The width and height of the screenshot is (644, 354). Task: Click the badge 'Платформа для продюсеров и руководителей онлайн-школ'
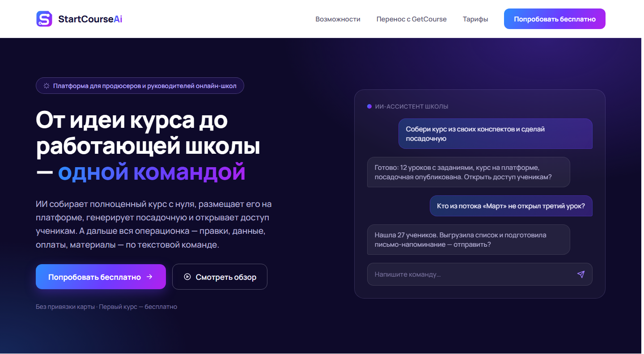pyautogui.click(x=140, y=86)
